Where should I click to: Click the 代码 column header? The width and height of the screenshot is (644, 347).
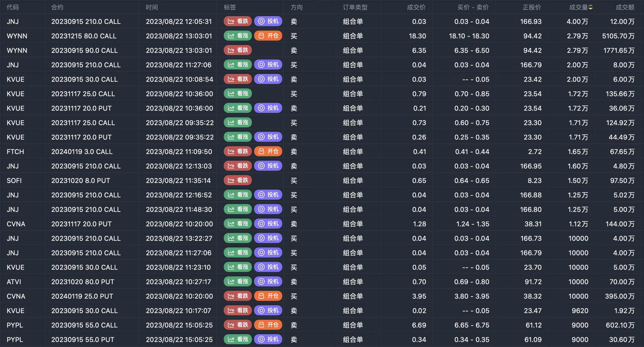[x=13, y=8]
